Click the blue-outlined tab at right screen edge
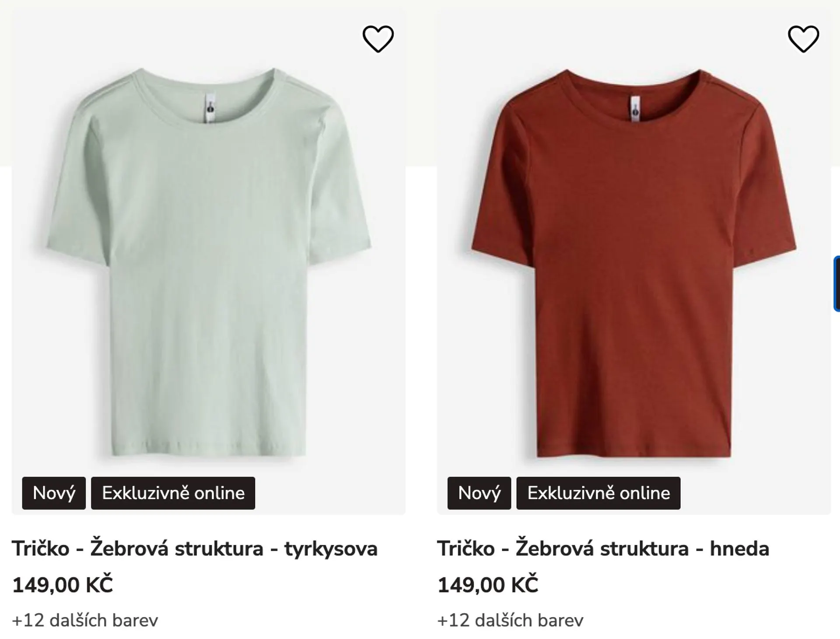Screen dimensions: 840x639 tap(836, 283)
